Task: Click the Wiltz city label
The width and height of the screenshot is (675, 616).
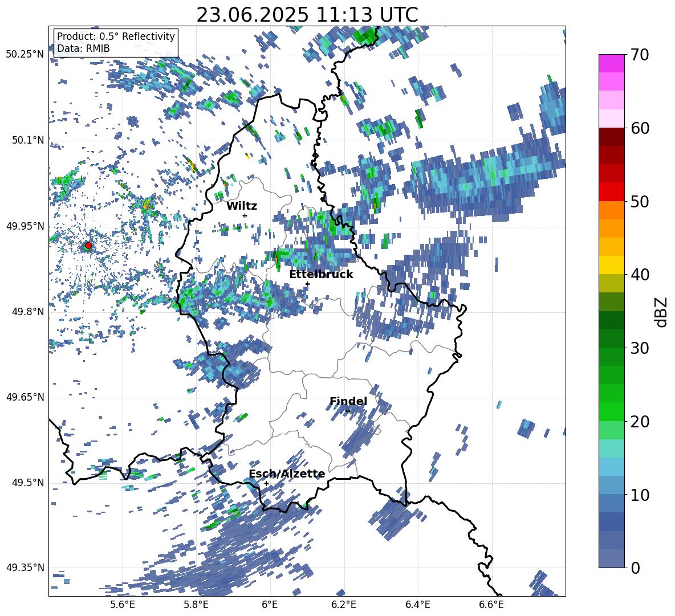Action: (242, 206)
